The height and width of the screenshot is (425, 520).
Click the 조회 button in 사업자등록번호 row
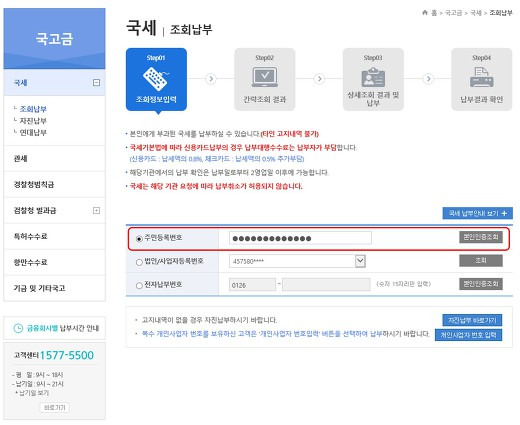(x=481, y=261)
